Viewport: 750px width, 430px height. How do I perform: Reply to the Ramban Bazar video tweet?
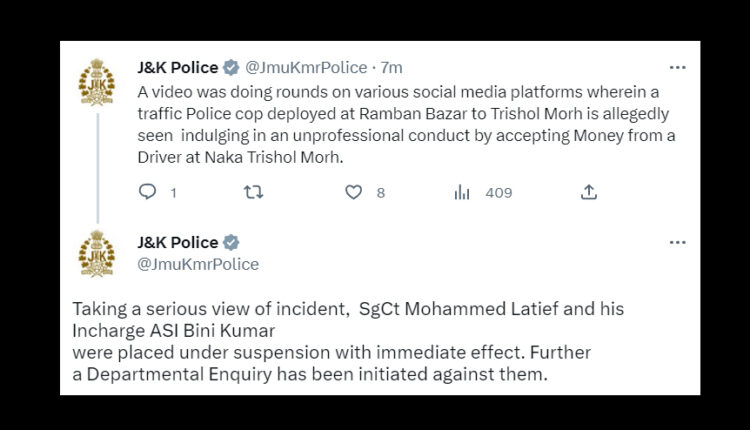[147, 192]
